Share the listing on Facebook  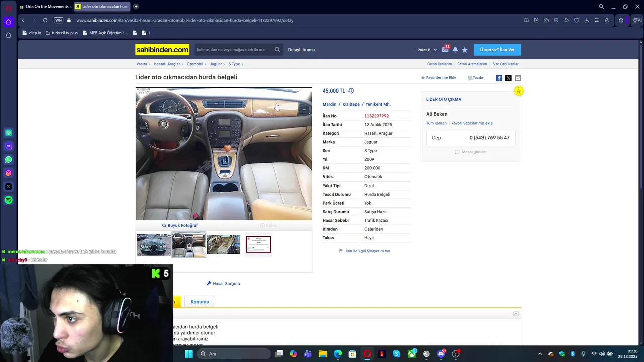499,78
